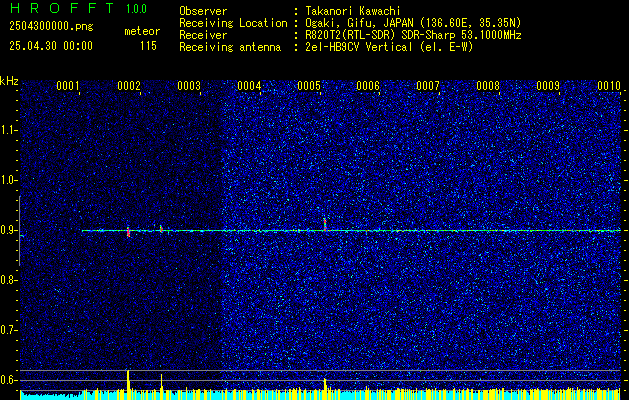
Task: Click time marker 0010
Action: click(x=609, y=86)
